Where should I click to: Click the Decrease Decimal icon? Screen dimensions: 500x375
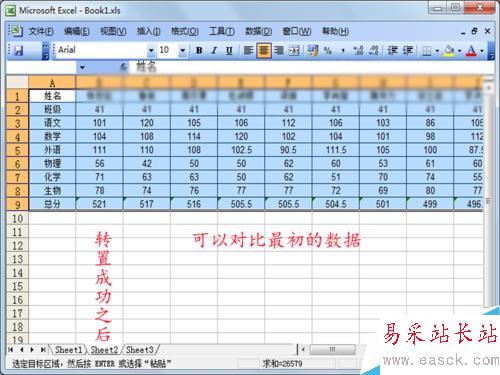374,51
